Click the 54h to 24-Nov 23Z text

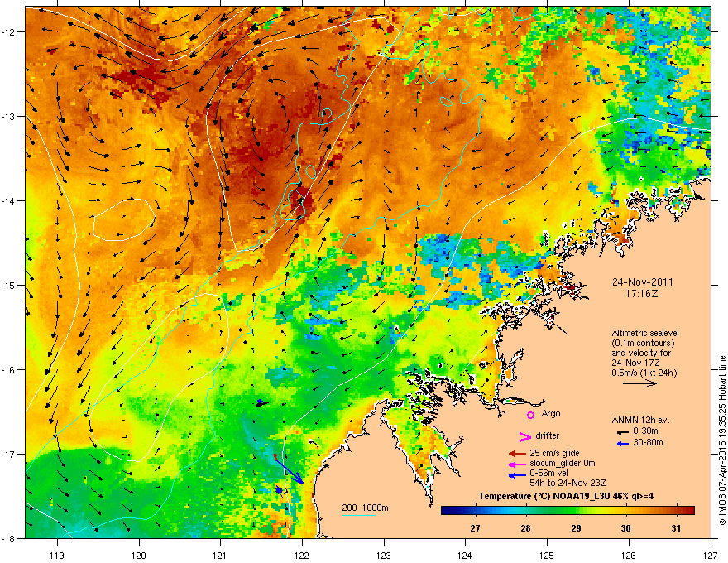click(x=568, y=483)
